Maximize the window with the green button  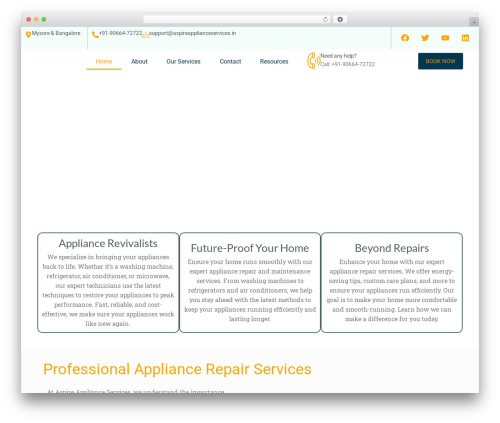[x=44, y=19]
